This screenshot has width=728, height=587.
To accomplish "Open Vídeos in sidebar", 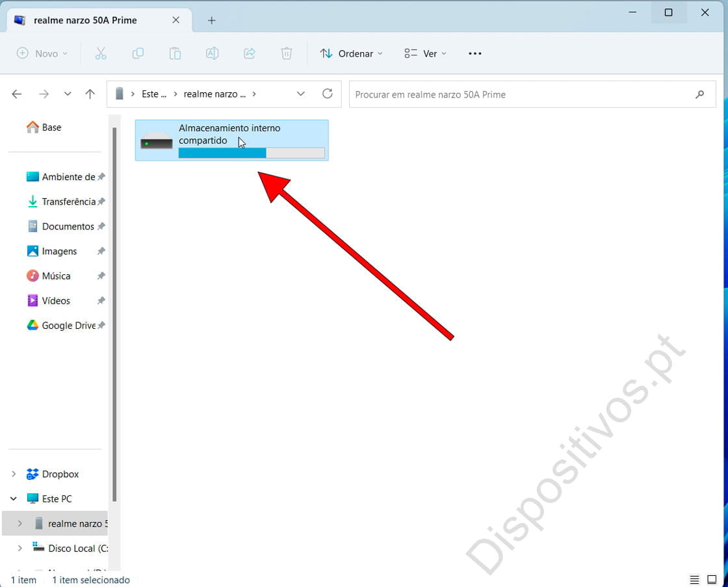I will [x=49, y=301].
